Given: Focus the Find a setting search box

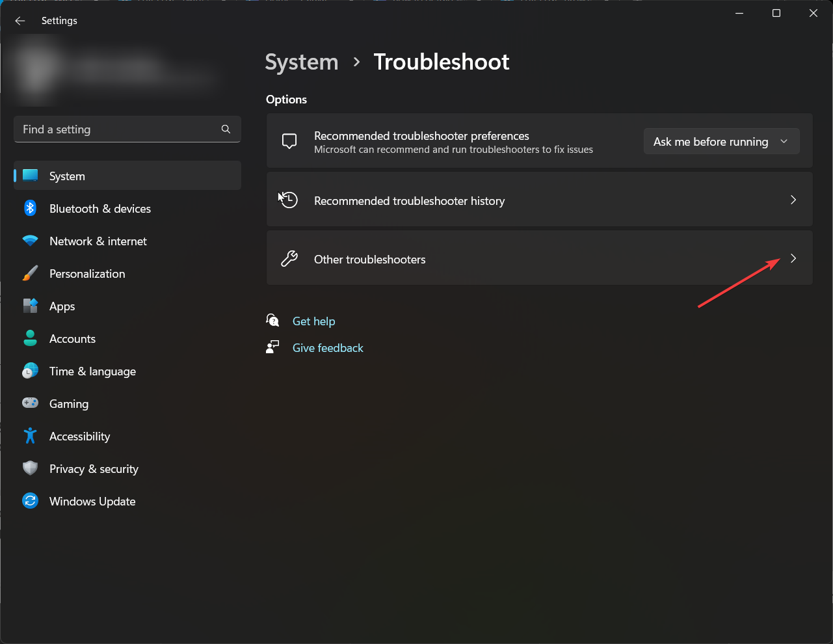Looking at the screenshot, I should point(117,129).
